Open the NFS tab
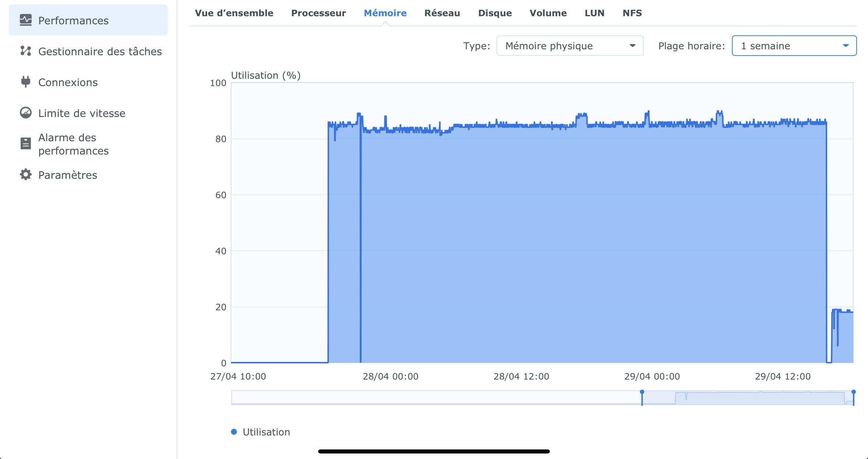 click(x=632, y=13)
